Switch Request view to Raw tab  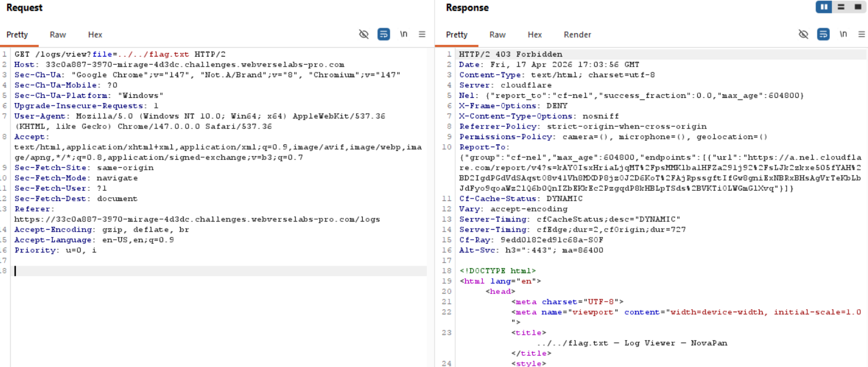pyautogui.click(x=58, y=35)
